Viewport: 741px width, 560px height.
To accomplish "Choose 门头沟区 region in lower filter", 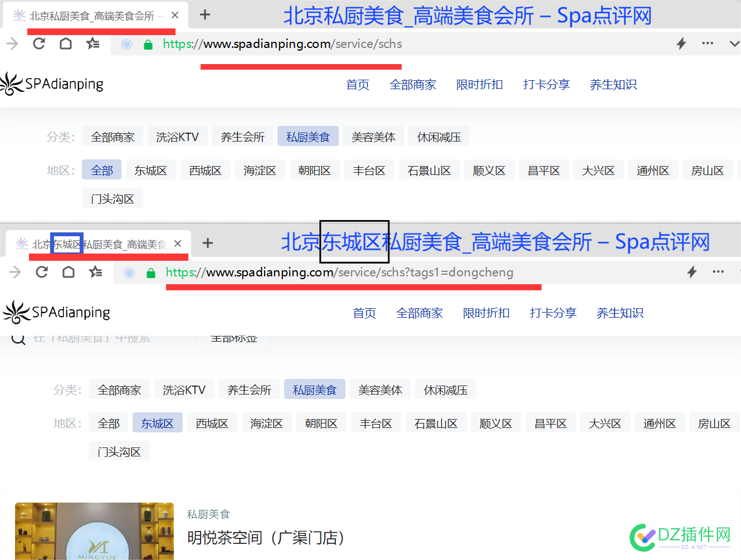I will [119, 451].
